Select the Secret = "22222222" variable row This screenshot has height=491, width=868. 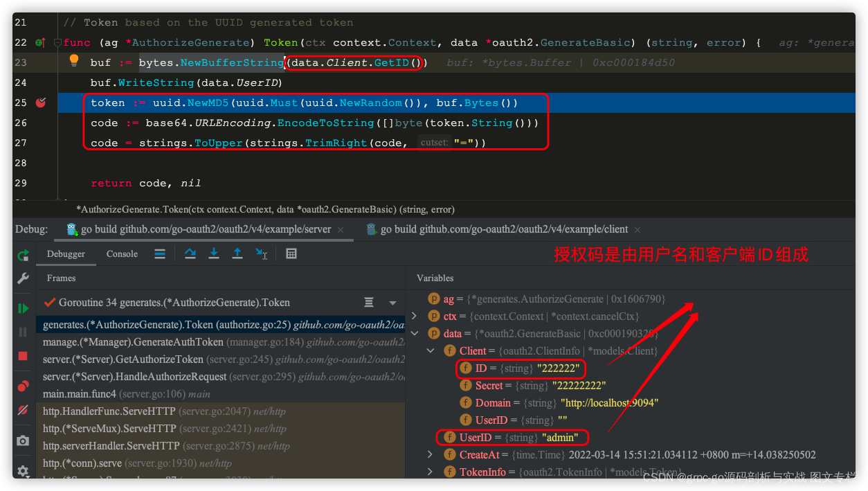pyautogui.click(x=631, y=386)
